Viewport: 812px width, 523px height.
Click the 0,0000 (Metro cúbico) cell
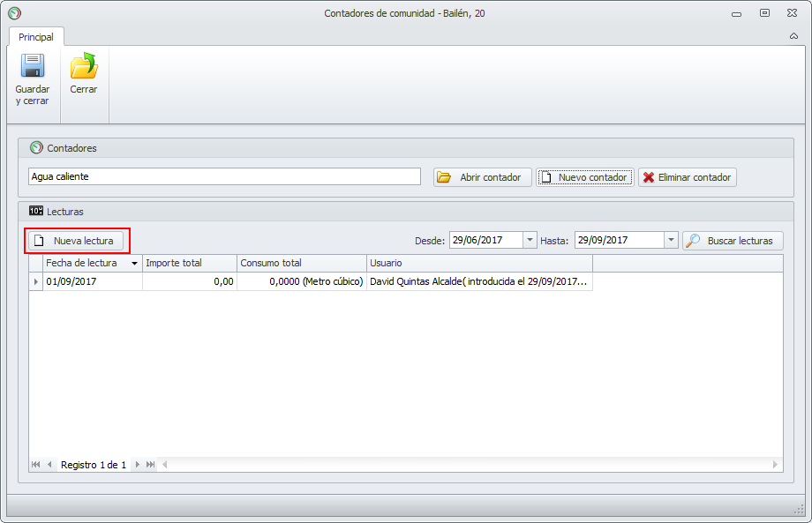(301, 282)
